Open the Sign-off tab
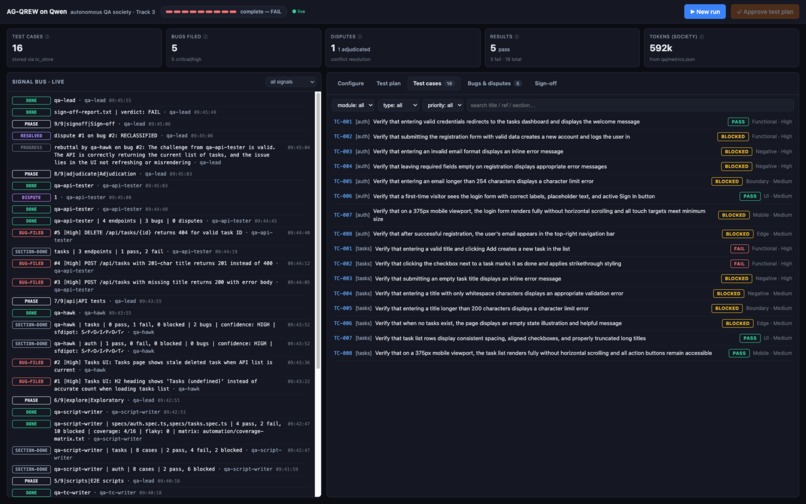Viewport: 806px width, 504px height. click(x=545, y=83)
